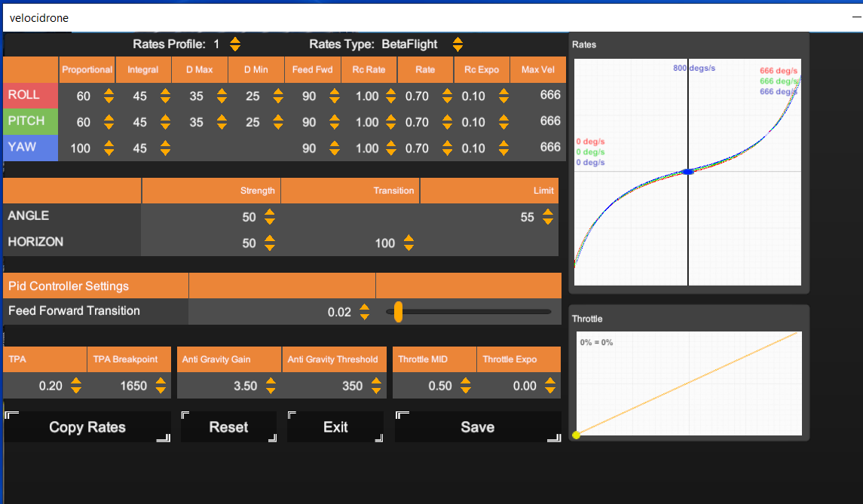Raise ANGLE Strength with its up arrow

tap(269, 212)
